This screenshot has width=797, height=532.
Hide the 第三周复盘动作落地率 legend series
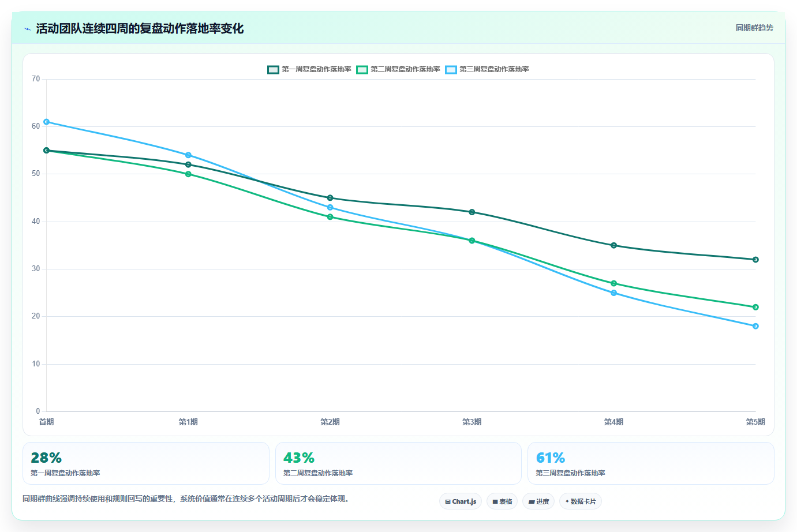(x=487, y=69)
